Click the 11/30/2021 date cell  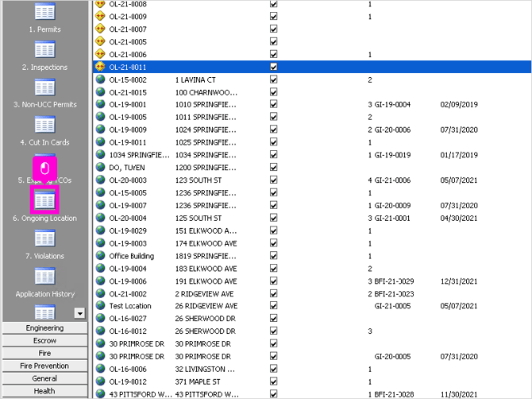[x=459, y=394]
